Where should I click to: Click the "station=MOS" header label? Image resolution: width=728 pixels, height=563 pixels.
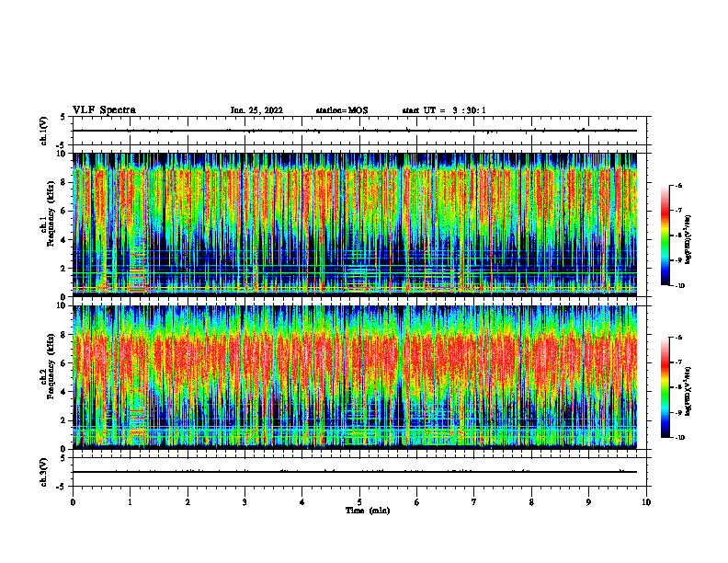[x=342, y=110]
